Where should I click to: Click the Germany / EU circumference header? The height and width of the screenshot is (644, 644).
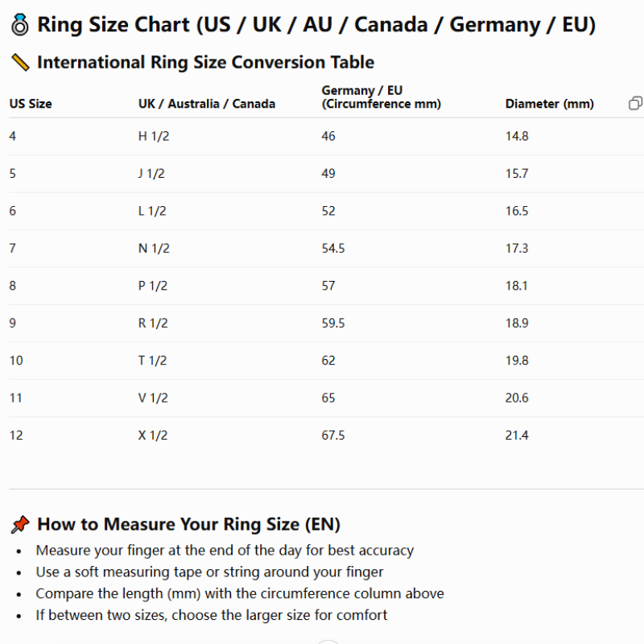pos(381,97)
